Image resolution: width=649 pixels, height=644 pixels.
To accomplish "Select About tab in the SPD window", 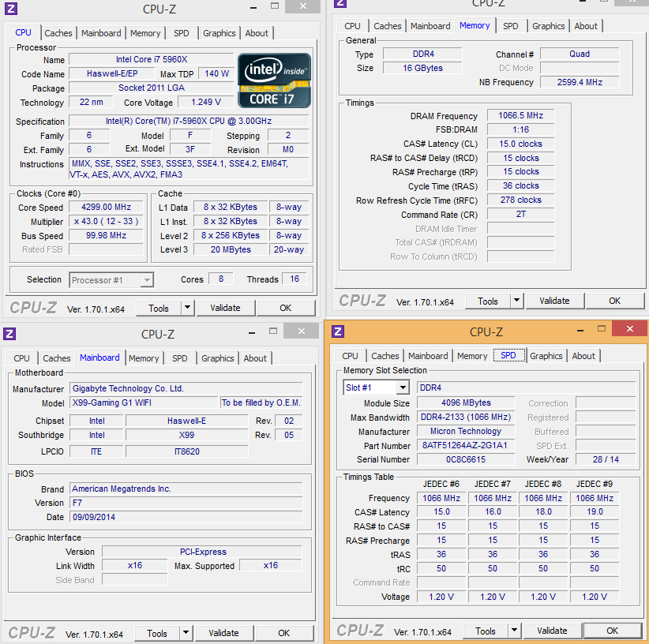I will pos(583,356).
